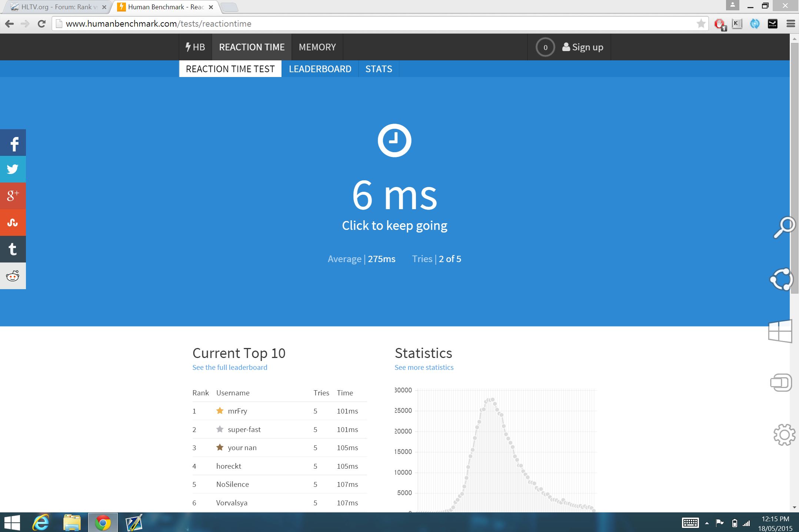This screenshot has width=799, height=532.
Task: Click the HB lightning home logo
Action: [x=195, y=47]
